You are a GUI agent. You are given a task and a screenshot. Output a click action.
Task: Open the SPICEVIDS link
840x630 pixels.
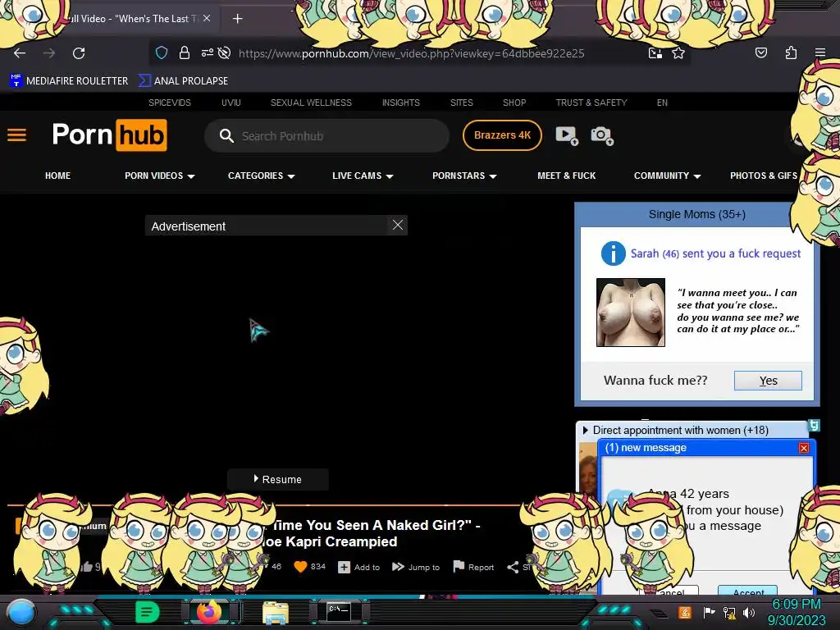169,103
